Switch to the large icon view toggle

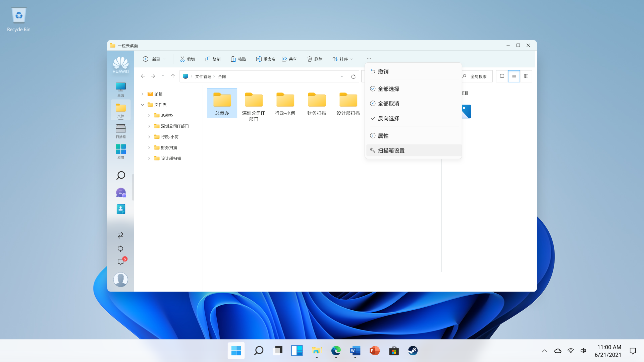(x=502, y=76)
